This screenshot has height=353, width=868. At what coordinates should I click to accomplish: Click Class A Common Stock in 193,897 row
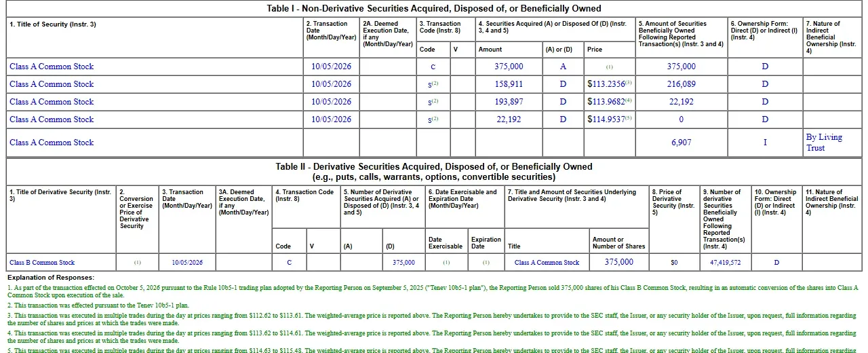tap(52, 102)
